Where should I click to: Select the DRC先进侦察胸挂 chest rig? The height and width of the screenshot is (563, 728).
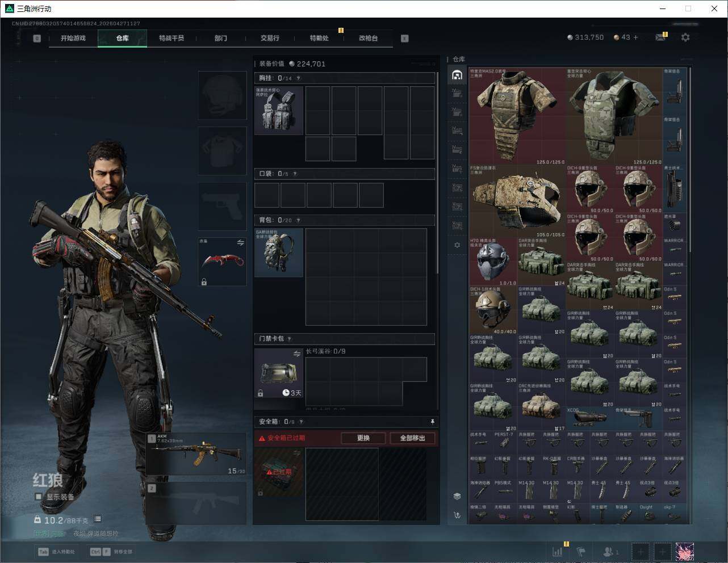pos(541,407)
